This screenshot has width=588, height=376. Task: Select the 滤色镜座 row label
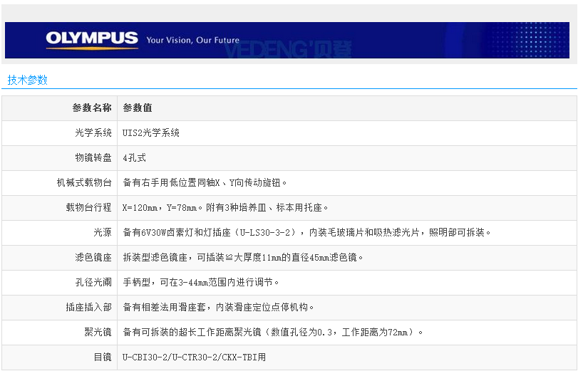93,258
